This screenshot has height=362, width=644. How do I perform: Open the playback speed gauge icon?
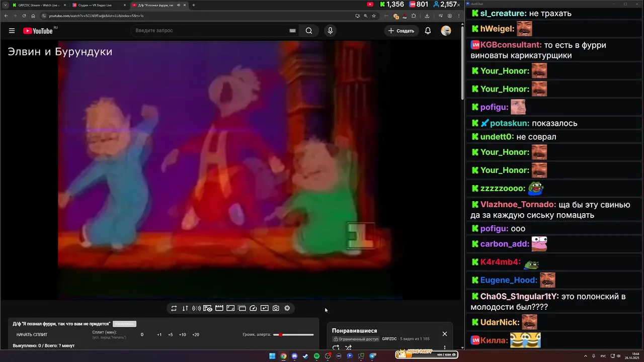253,308
